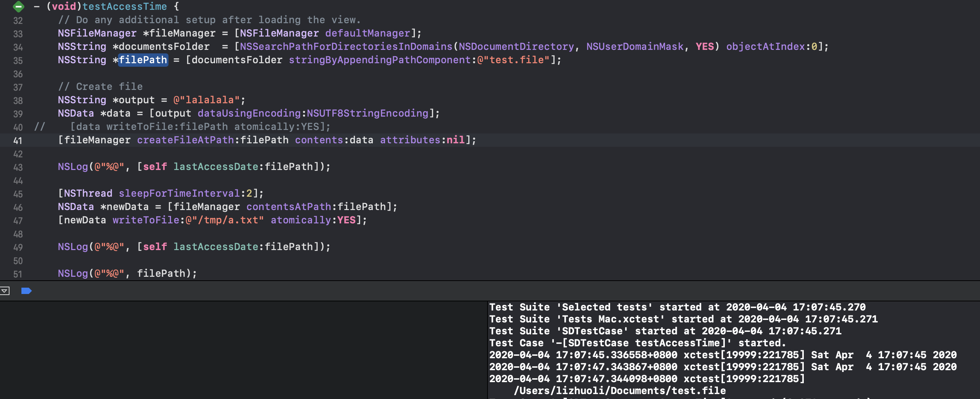Click the stringByAppendingPathComponent method on line 35
980x399 pixels.
tap(379, 60)
